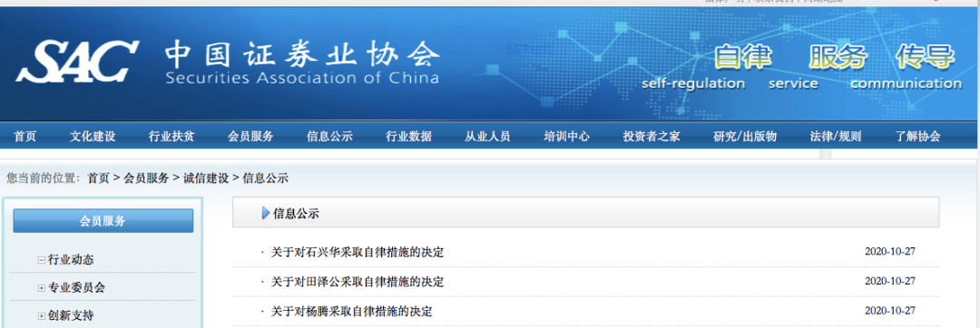Go to 了解协会 menu item
Image resolution: width=980 pixels, height=328 pixels.
click(917, 137)
